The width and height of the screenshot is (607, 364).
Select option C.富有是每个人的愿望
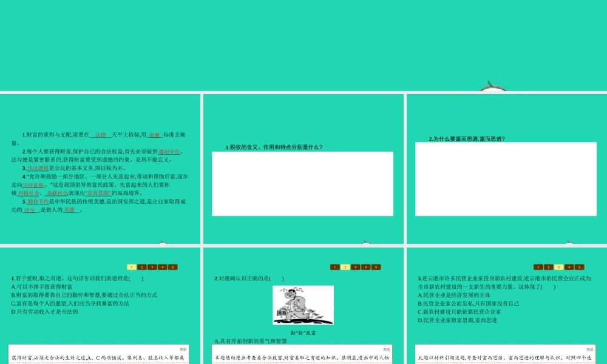click(x=70, y=303)
